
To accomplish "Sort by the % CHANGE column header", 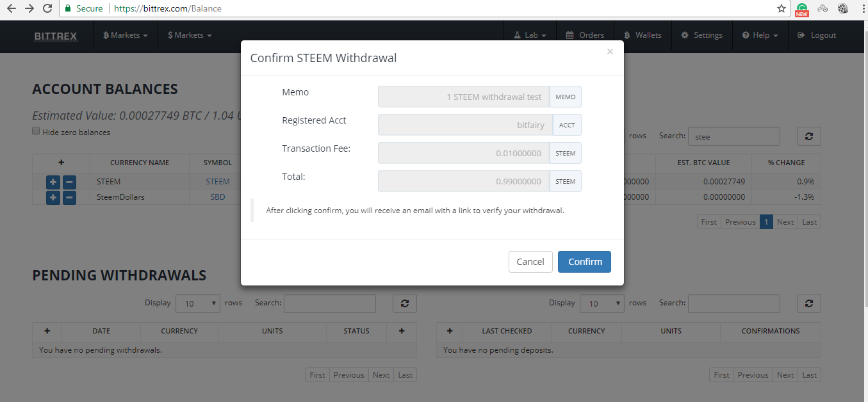I will click(787, 163).
